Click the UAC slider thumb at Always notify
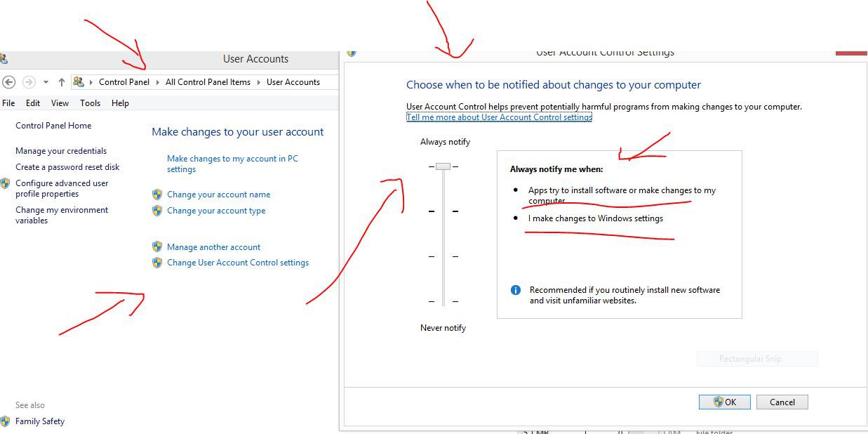The width and height of the screenshot is (868, 434). 443,166
